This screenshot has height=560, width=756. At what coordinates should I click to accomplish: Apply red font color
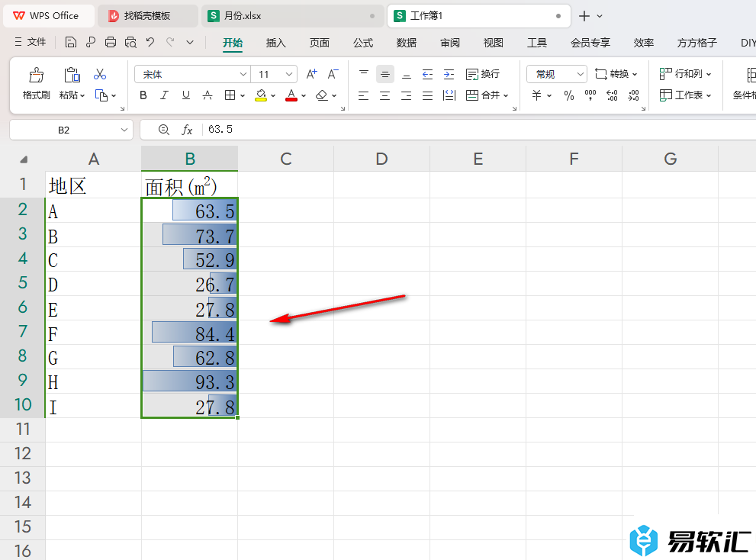click(x=291, y=95)
